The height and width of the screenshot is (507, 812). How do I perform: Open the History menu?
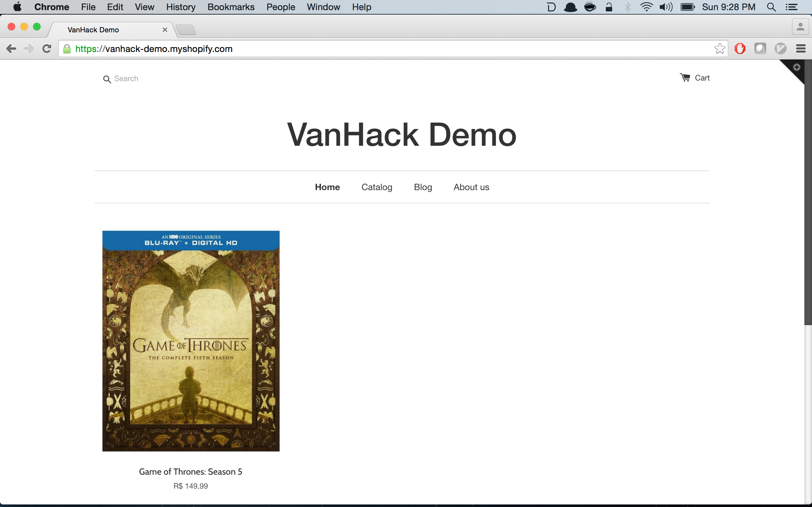[x=180, y=7]
